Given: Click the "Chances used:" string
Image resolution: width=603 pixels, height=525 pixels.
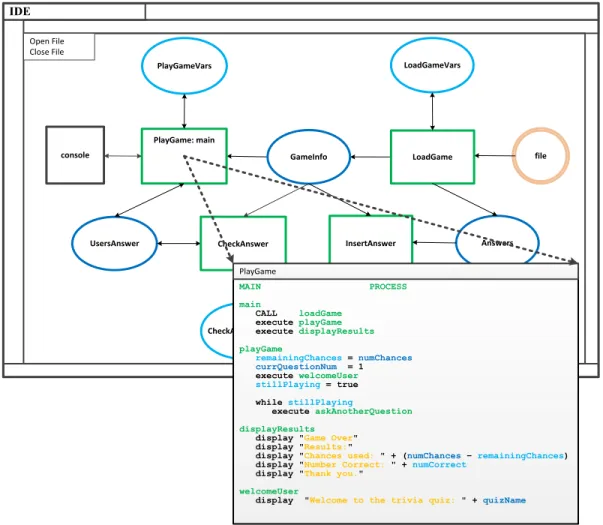Looking at the screenshot, I should click(x=342, y=456).
